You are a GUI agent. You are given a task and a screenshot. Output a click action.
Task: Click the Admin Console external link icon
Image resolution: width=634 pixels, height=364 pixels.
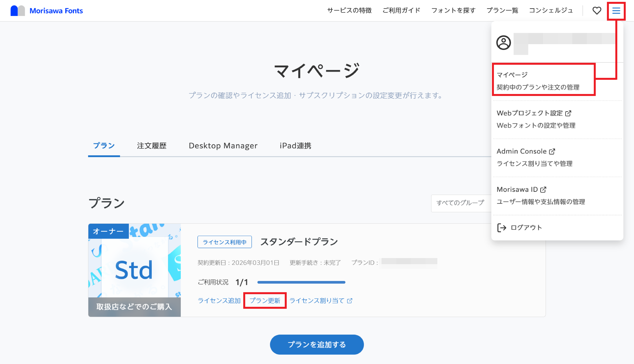(x=552, y=151)
